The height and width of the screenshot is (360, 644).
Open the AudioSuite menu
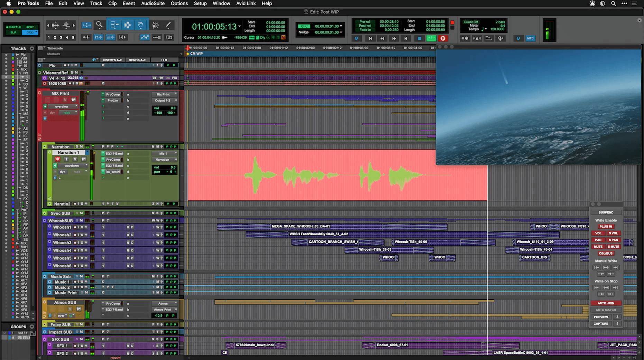click(x=153, y=3)
